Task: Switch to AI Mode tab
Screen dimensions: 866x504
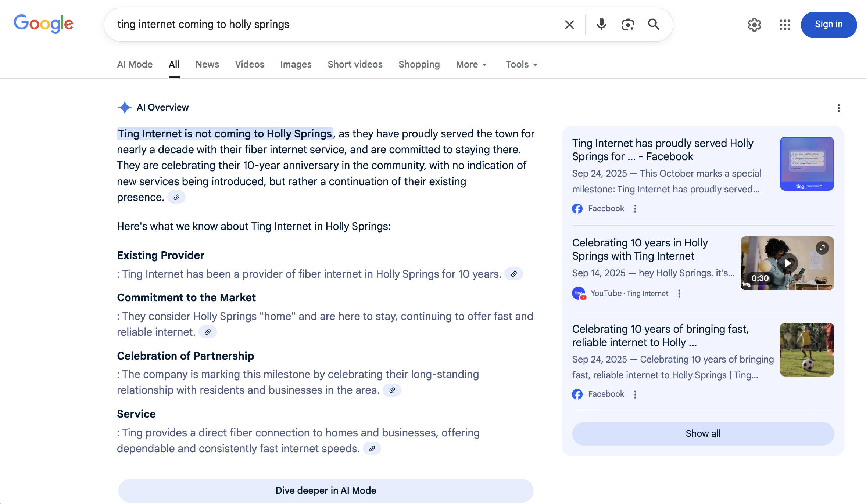Action: click(135, 65)
